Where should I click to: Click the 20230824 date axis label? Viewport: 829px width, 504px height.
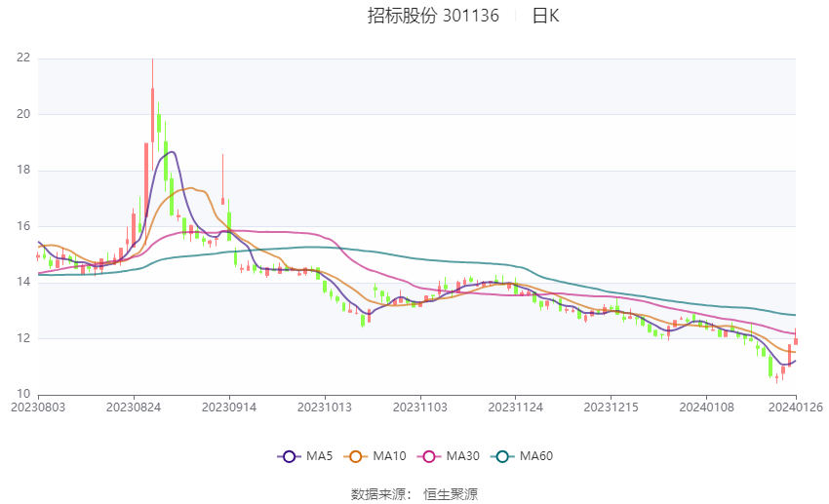(134, 407)
